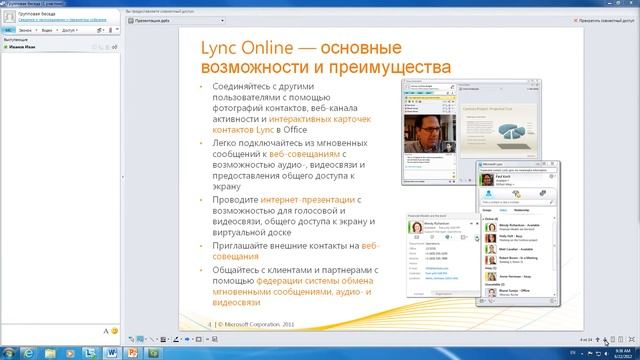Stop sharing via Прекратить совместный доступ

tap(604, 20)
